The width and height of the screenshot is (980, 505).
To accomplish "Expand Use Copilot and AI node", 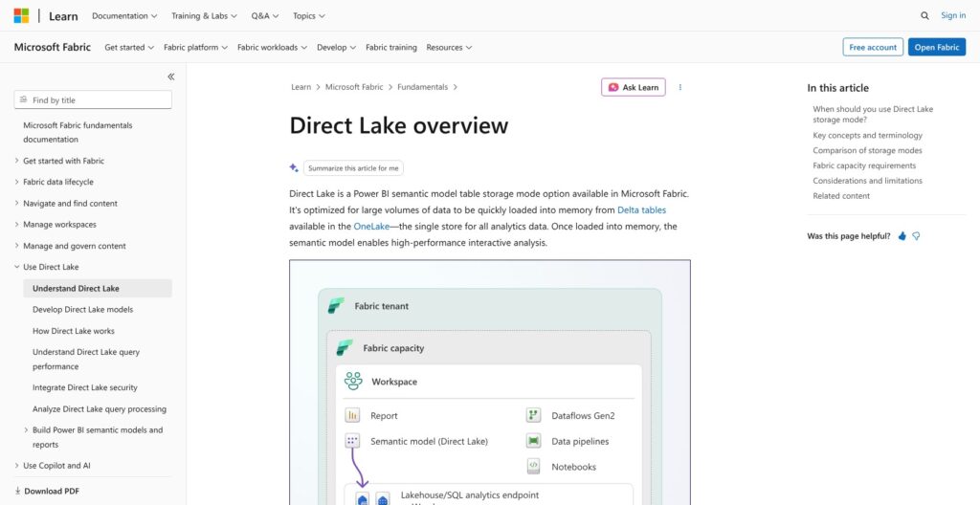I will [x=17, y=466].
